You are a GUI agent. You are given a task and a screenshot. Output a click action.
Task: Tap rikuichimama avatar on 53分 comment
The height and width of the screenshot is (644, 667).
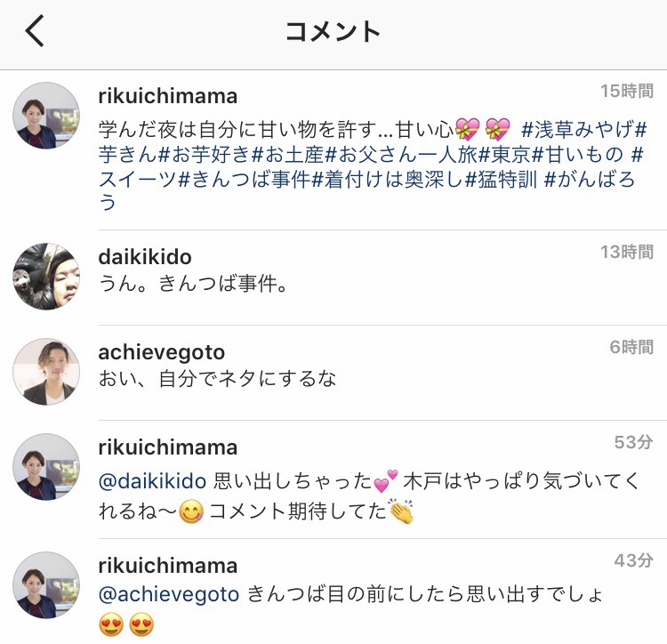[x=46, y=467]
